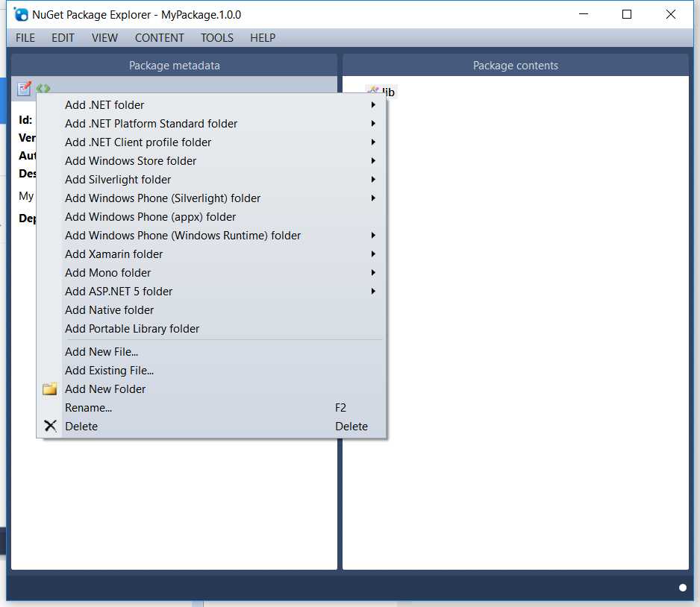Open the VIEW menu

point(104,38)
